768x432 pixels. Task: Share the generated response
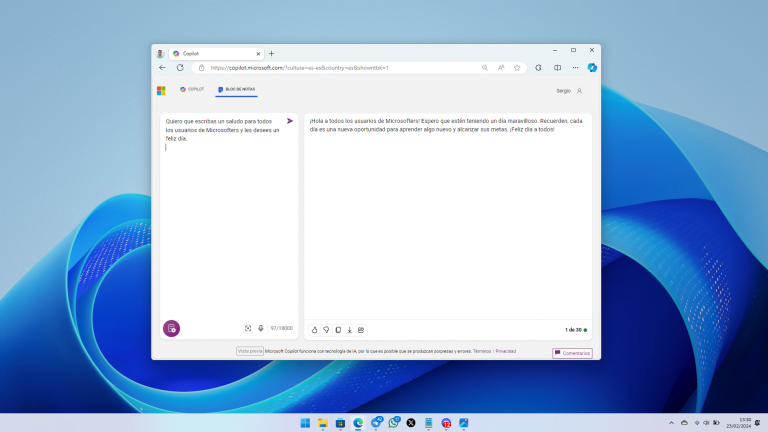point(361,330)
